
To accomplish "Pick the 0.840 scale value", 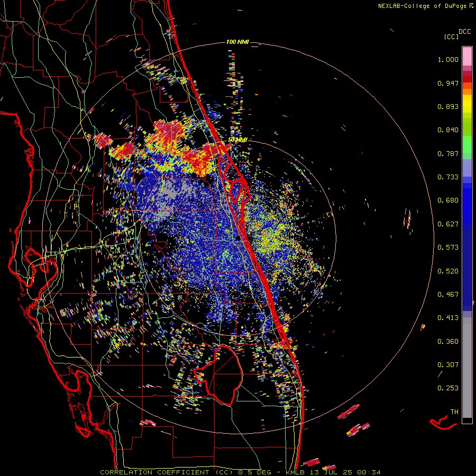I will (448, 130).
